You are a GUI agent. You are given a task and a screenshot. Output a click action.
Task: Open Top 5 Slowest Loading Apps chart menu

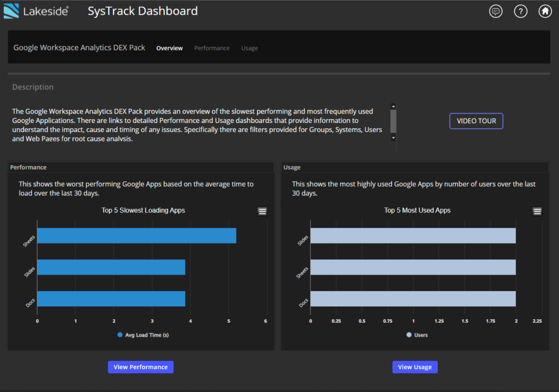262,211
